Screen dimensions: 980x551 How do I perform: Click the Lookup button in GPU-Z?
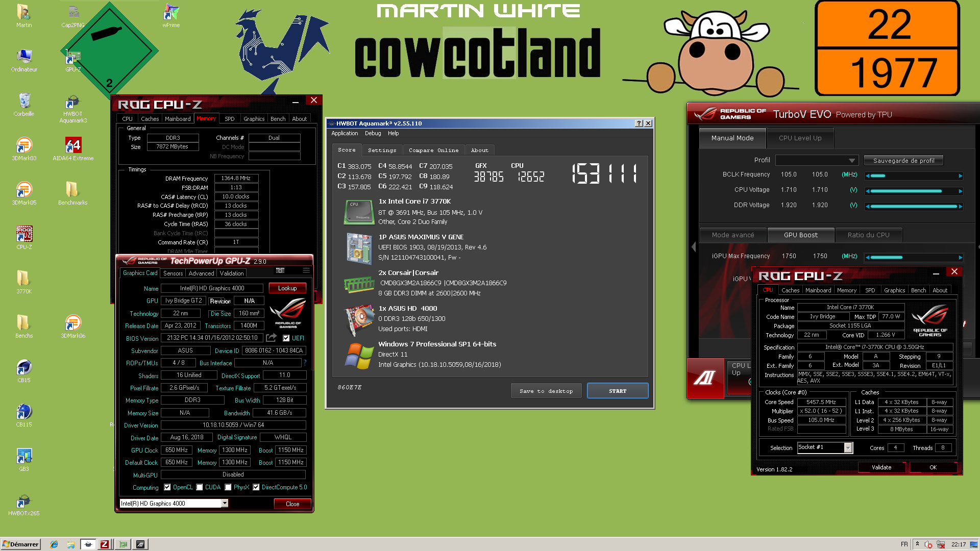(x=287, y=288)
